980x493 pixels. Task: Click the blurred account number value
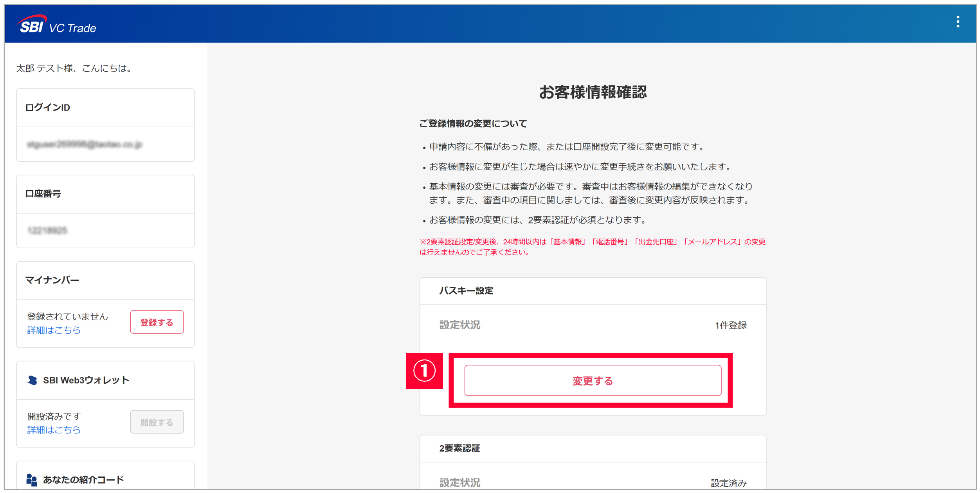click(47, 231)
